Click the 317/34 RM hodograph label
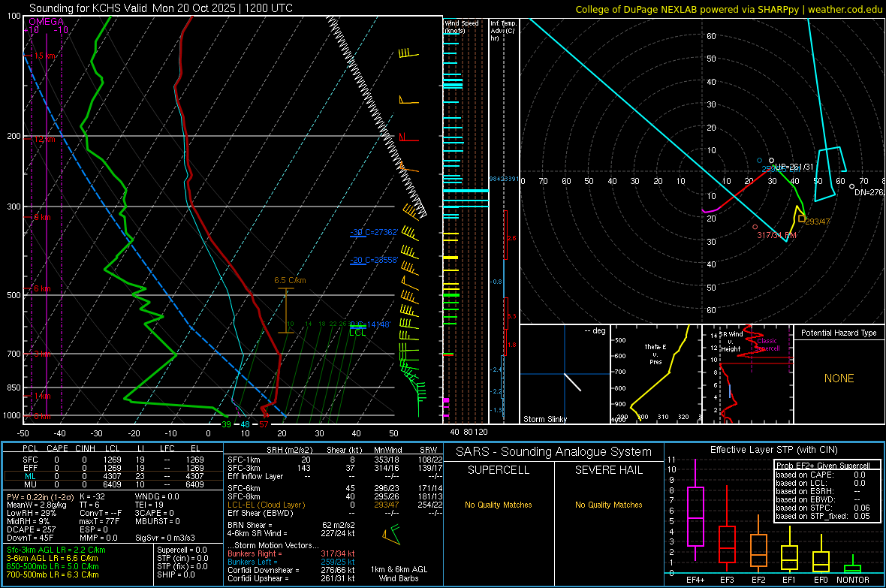This screenshot has width=886, height=588. point(776,235)
